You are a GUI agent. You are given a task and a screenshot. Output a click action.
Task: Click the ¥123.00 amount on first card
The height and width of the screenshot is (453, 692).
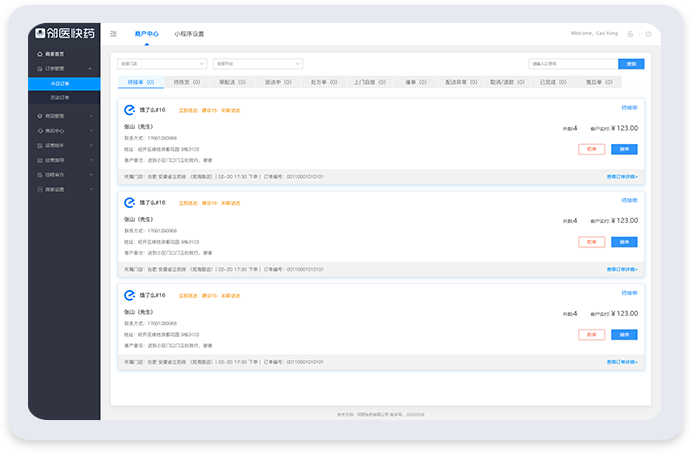tap(624, 128)
